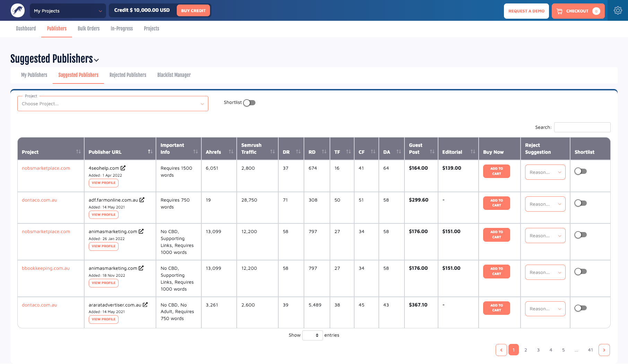Toggle shortlist for araratadvertiser.com.au row
Screen dimensions: 628x364
tap(581, 308)
